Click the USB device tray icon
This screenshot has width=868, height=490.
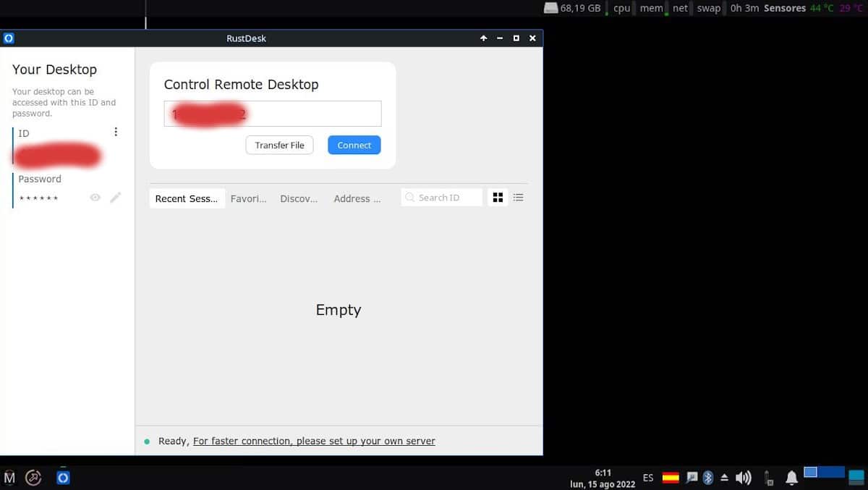point(768,478)
